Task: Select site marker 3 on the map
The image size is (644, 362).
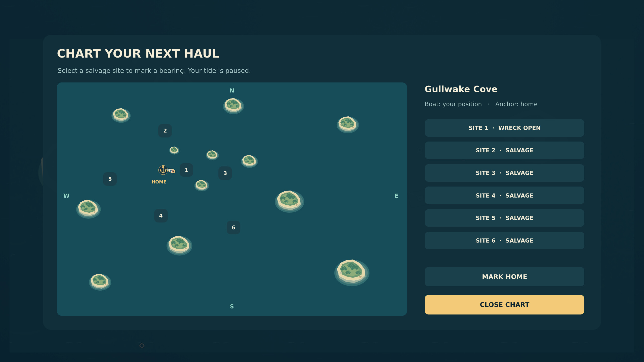Action: [225, 173]
